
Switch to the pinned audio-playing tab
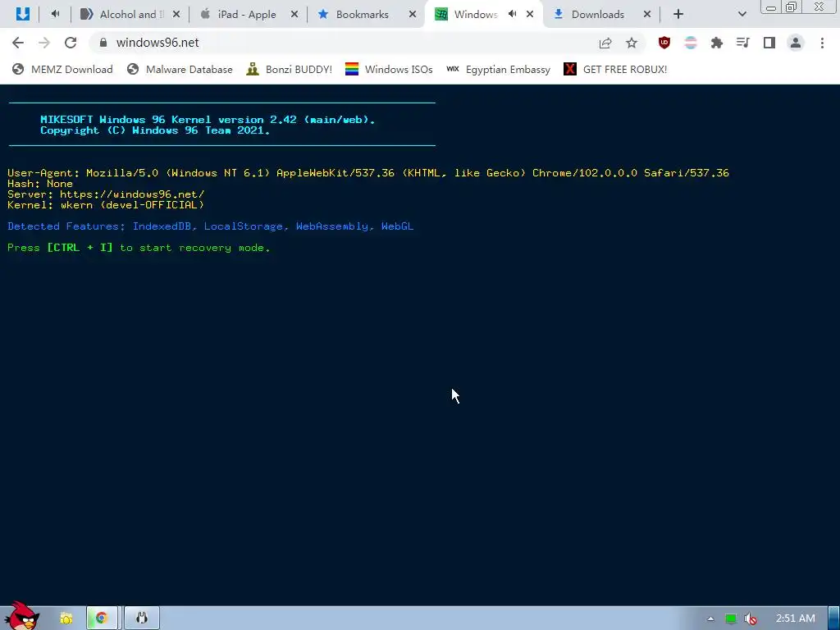tap(55, 14)
